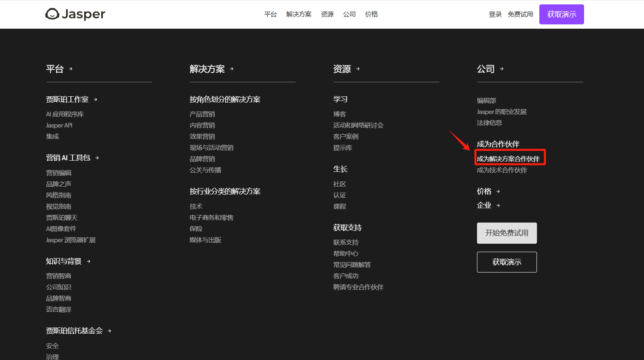
Task: Open the AI图像套件 link
Action: [x=61, y=229]
